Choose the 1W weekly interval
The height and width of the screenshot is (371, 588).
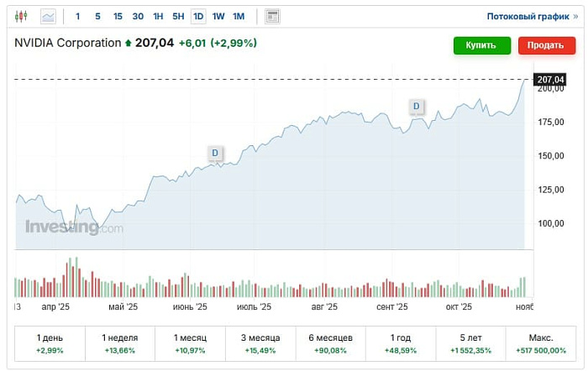218,16
